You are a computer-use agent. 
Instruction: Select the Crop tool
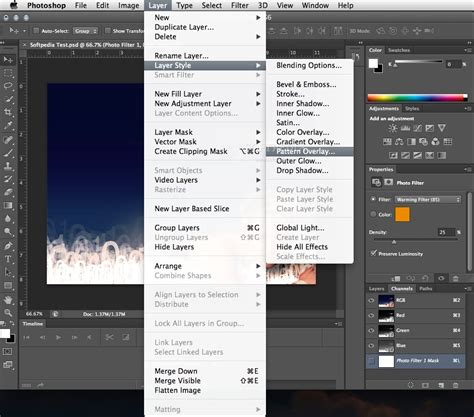[x=8, y=112]
